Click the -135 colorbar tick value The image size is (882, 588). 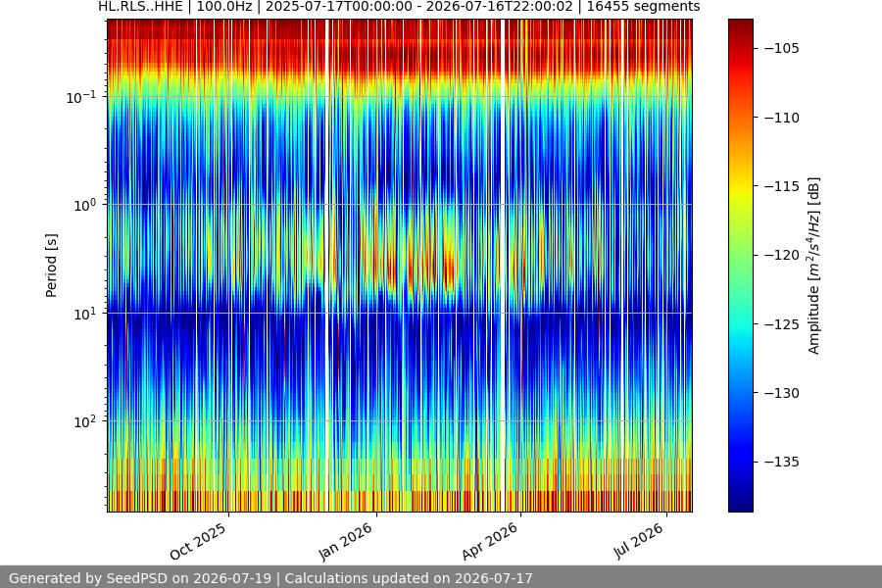pos(782,462)
